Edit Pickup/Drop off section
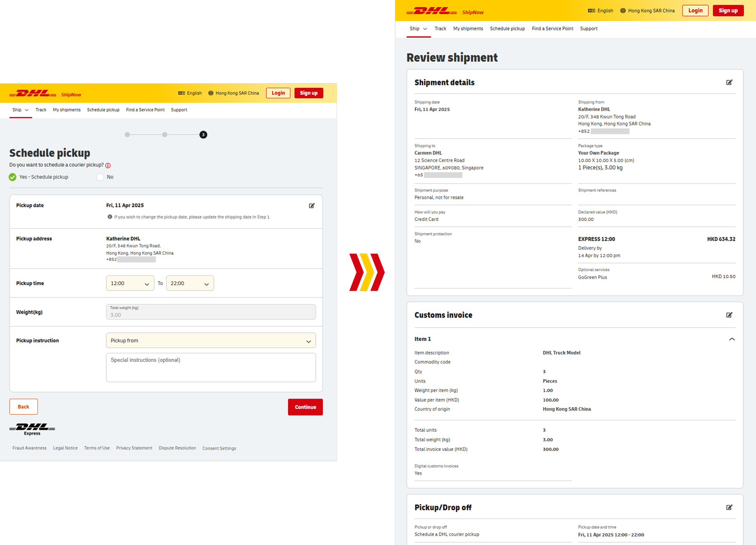The height and width of the screenshot is (545, 756). [729, 507]
